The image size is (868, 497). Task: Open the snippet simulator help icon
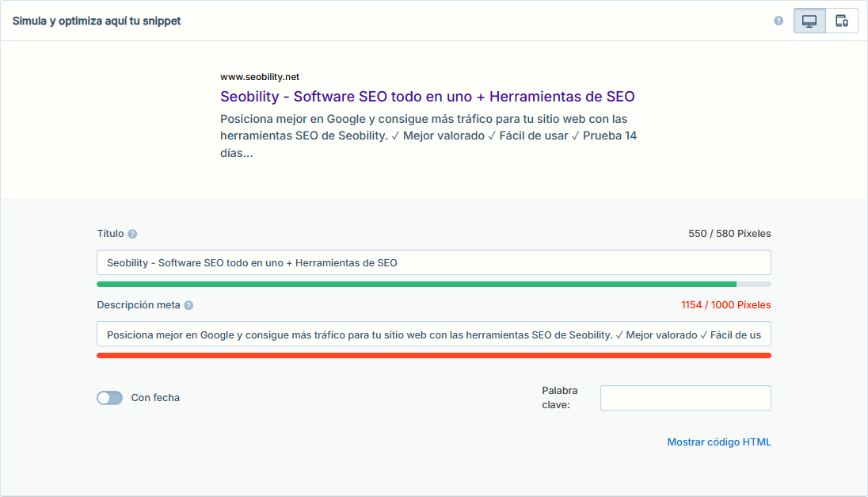pyautogui.click(x=779, y=21)
